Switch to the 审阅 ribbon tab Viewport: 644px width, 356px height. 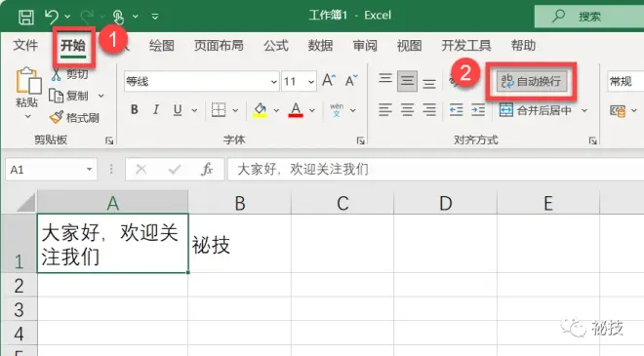tap(365, 46)
